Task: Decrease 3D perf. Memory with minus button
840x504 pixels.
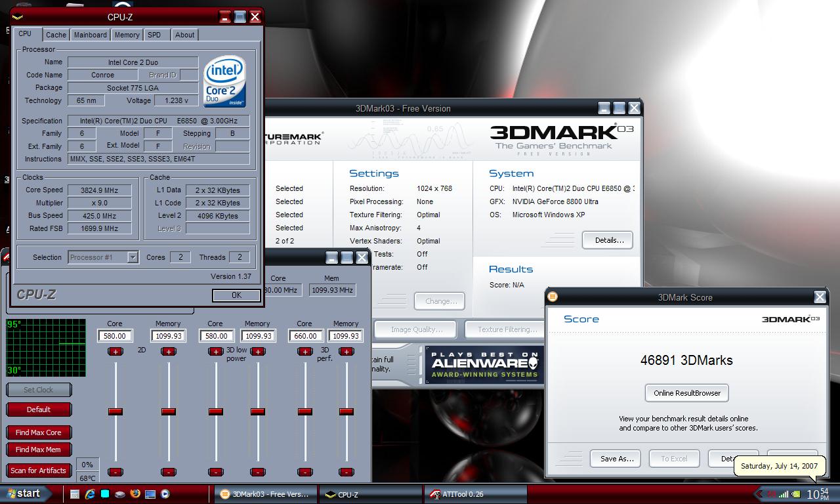Action: (x=346, y=472)
